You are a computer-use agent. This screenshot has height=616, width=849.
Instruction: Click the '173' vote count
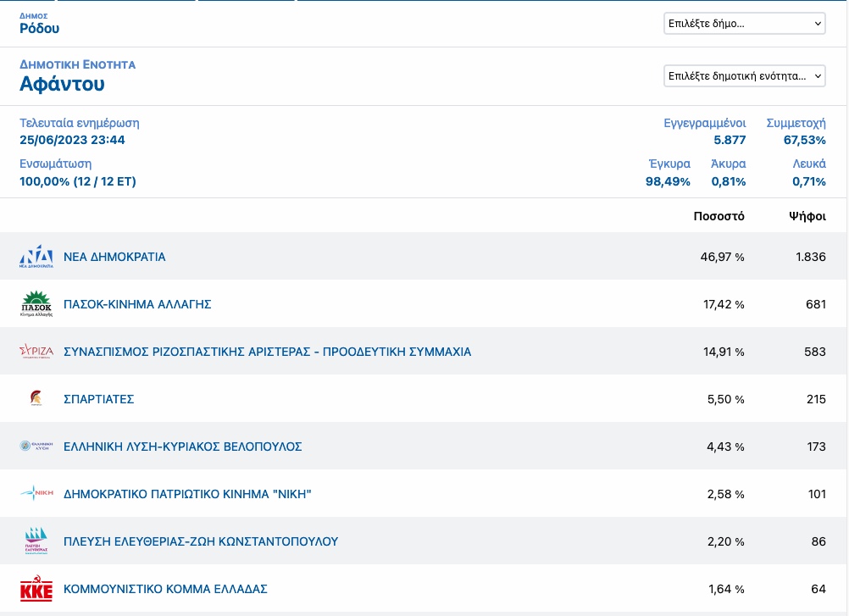(816, 447)
